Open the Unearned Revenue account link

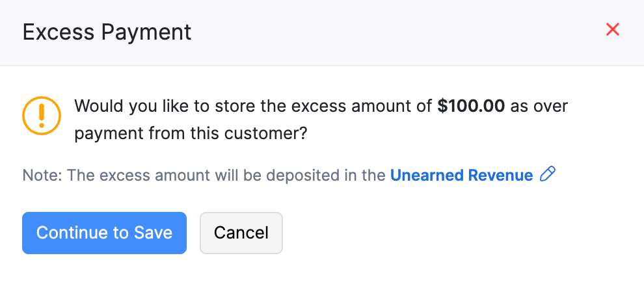(x=461, y=175)
